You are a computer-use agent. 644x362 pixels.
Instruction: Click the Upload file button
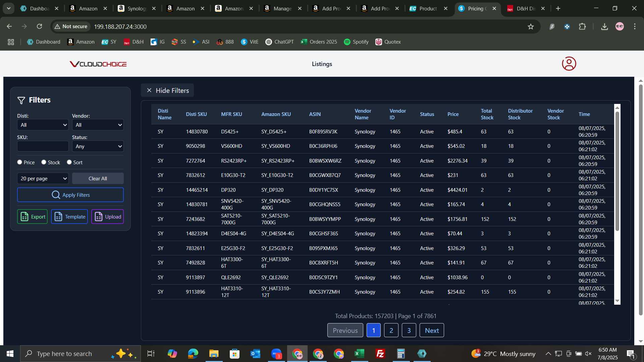click(x=107, y=217)
